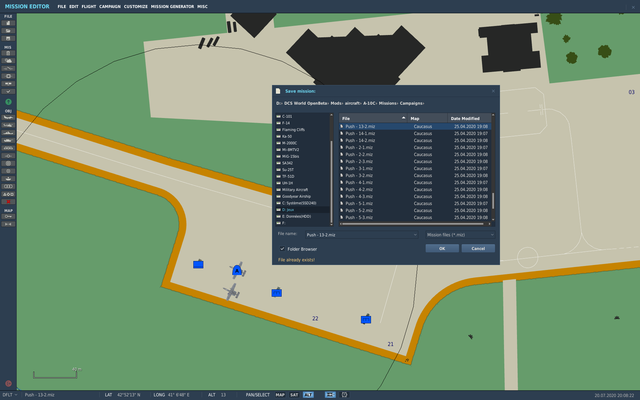Click the open mission icon under FILE
The width and height of the screenshot is (640, 400).
pos(8,31)
